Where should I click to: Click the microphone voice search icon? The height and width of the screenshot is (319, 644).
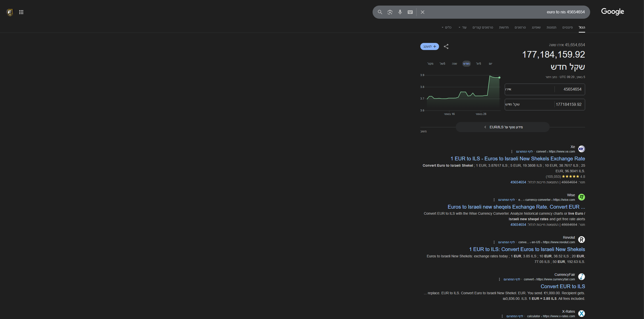(x=400, y=12)
